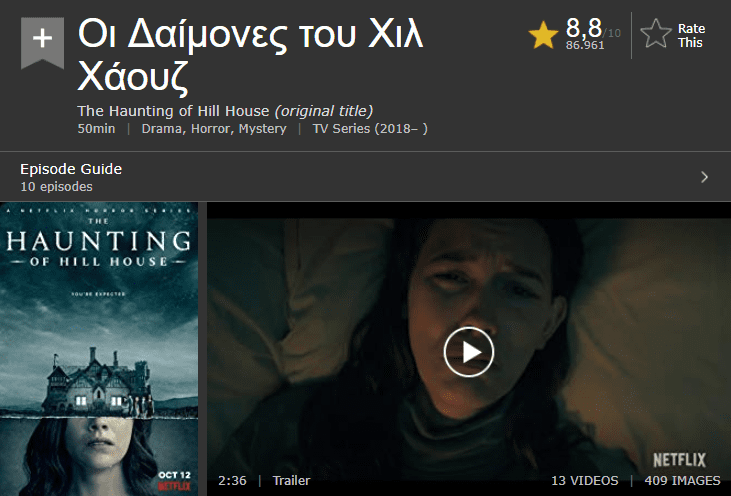Image resolution: width=731 pixels, height=496 pixels.
Task: Click the Trailer label under the video
Action: 291,481
